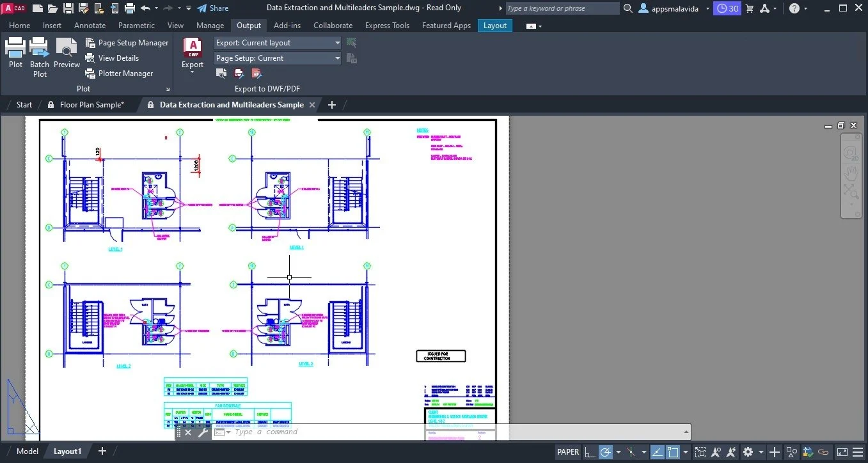
Task: Click the Open folder icon in quick access toolbar
Action: [x=53, y=8]
